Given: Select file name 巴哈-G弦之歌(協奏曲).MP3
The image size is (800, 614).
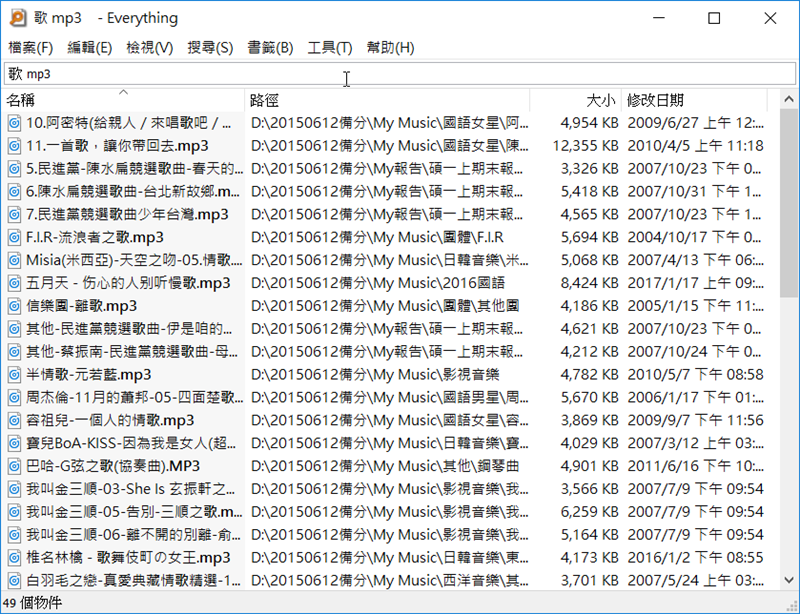Looking at the screenshot, I should click(113, 466).
